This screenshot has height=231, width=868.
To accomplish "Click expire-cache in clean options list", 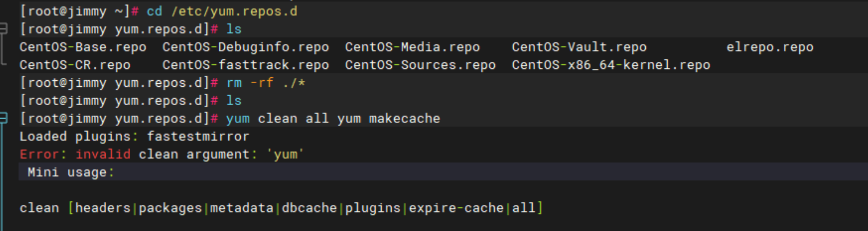I will click(x=456, y=208).
